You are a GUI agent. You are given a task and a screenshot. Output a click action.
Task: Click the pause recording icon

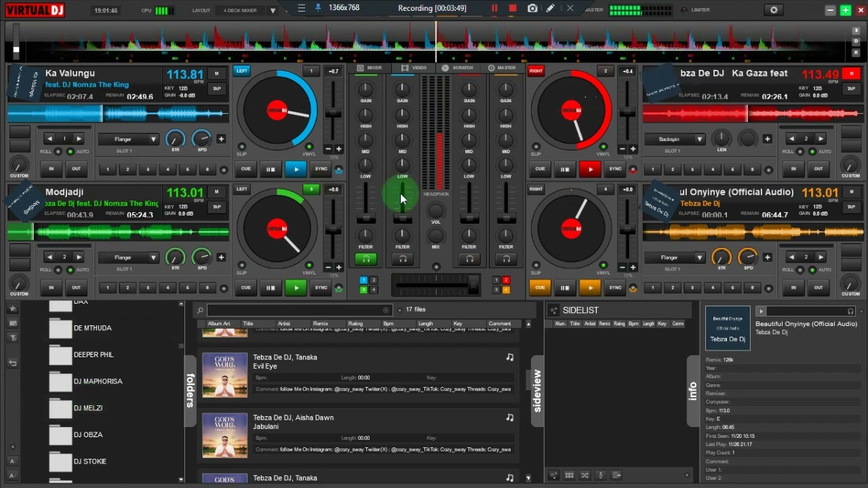point(494,8)
